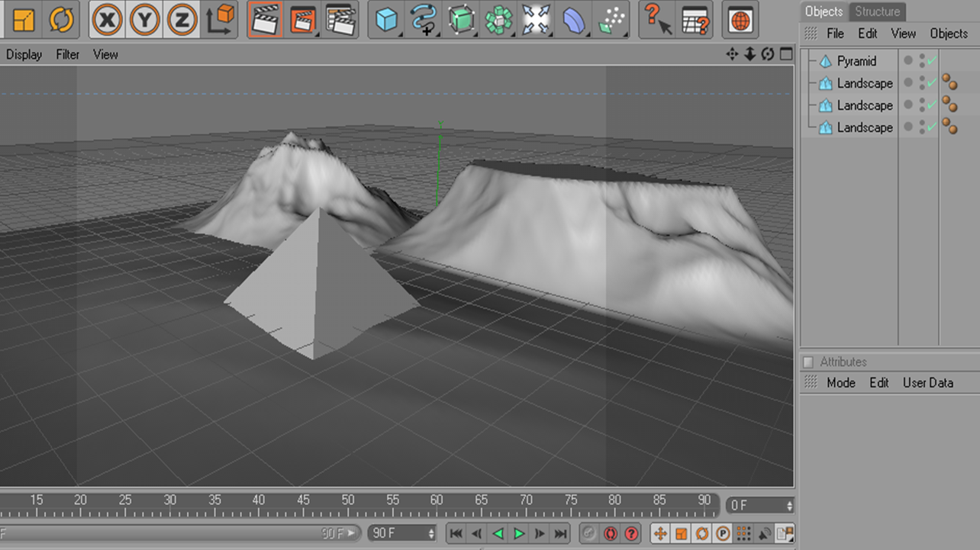This screenshot has width=980, height=550.
Task: Click the coordinate system cube icon
Action: coord(221,20)
